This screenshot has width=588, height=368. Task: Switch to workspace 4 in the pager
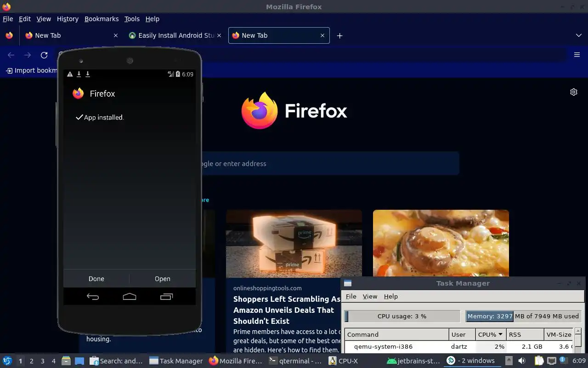click(54, 361)
